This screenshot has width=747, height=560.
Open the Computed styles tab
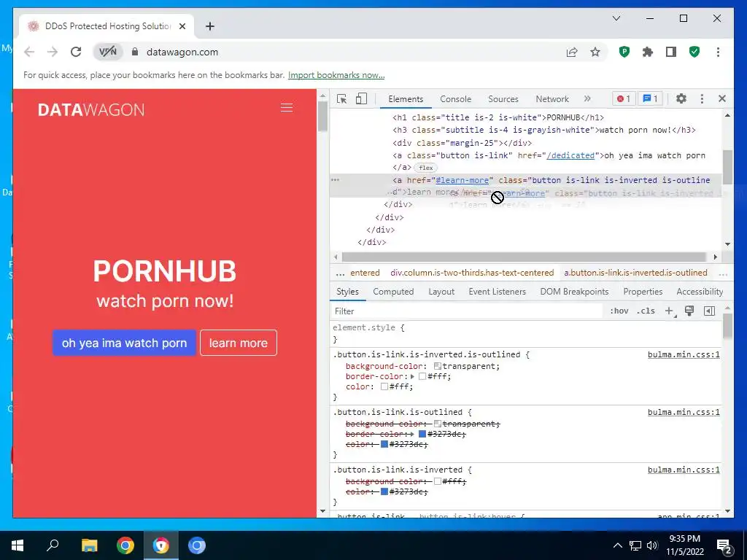coord(393,292)
